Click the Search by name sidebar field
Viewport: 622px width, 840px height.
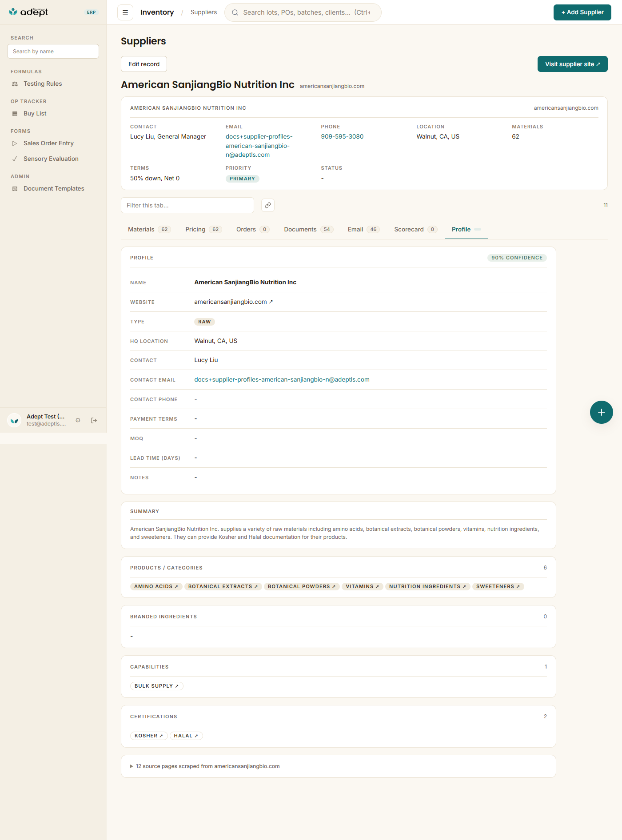click(x=53, y=51)
